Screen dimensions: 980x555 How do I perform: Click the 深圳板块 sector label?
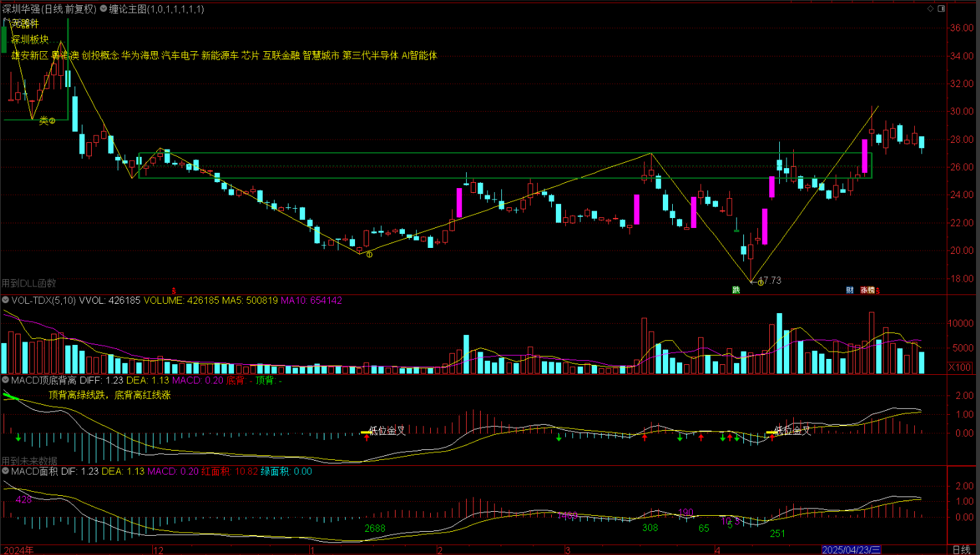coord(30,39)
